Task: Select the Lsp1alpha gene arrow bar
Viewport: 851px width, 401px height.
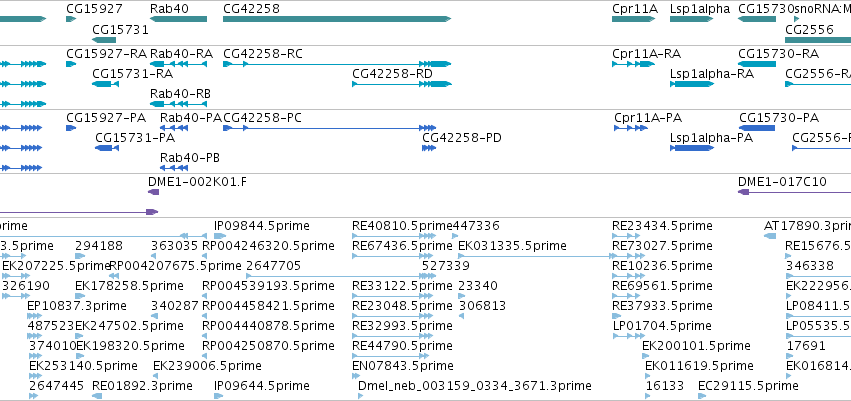Action: pyautogui.click(x=691, y=19)
